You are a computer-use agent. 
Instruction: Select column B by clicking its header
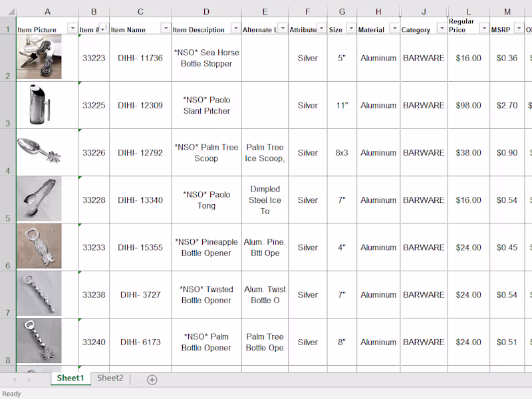[x=94, y=11]
